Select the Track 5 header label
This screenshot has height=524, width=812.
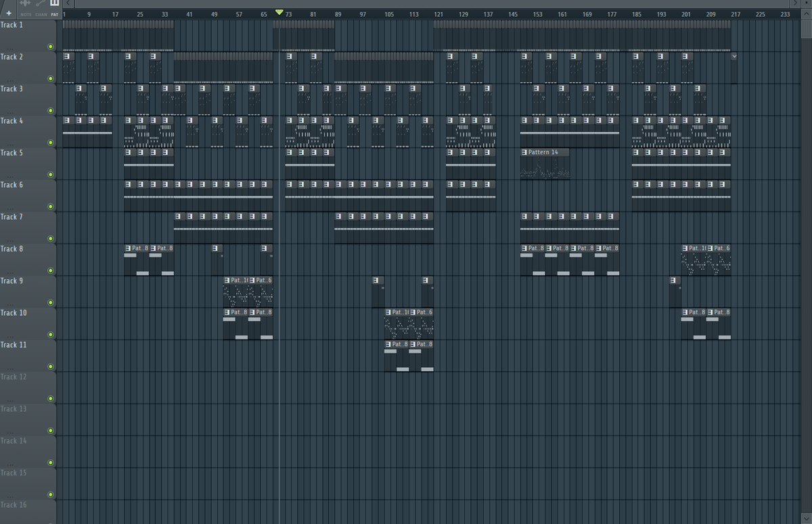[x=12, y=153]
